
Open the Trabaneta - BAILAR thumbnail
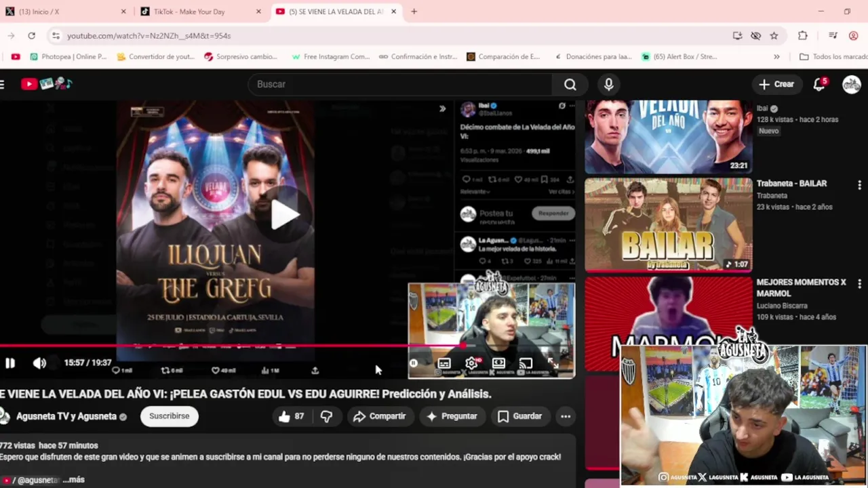669,224
